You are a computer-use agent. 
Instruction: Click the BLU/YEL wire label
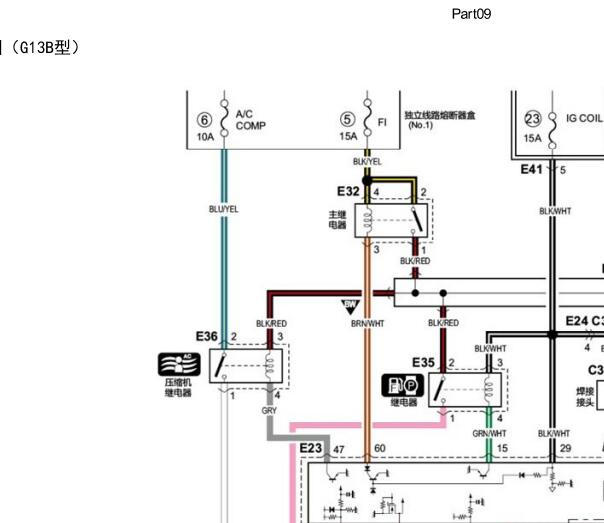[x=223, y=209]
